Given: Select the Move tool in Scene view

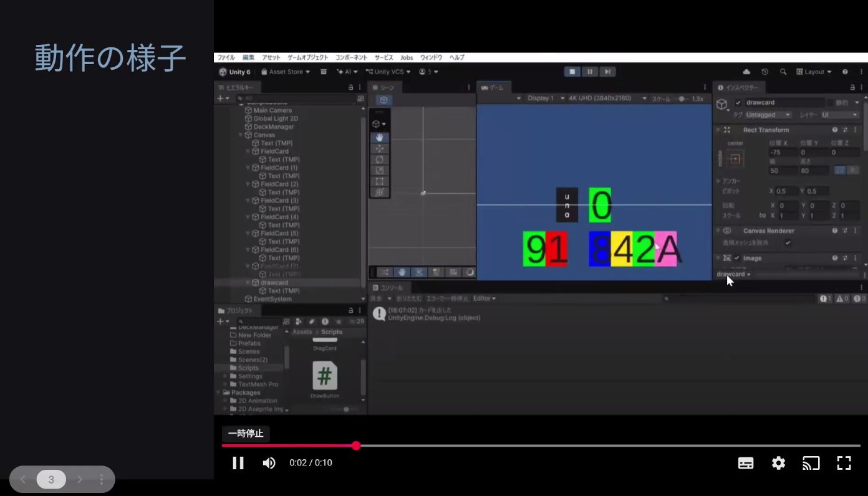Looking at the screenshot, I should click(x=380, y=148).
